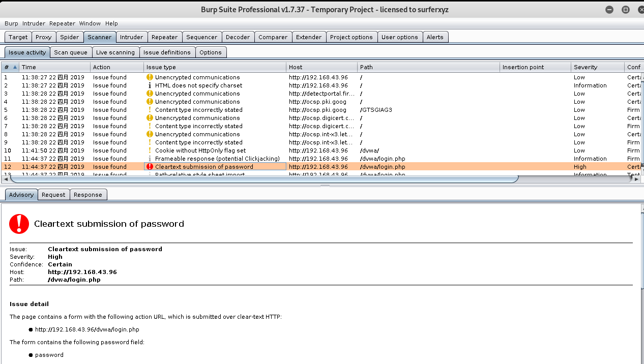Open the Intruder menu in menu bar

34,23
